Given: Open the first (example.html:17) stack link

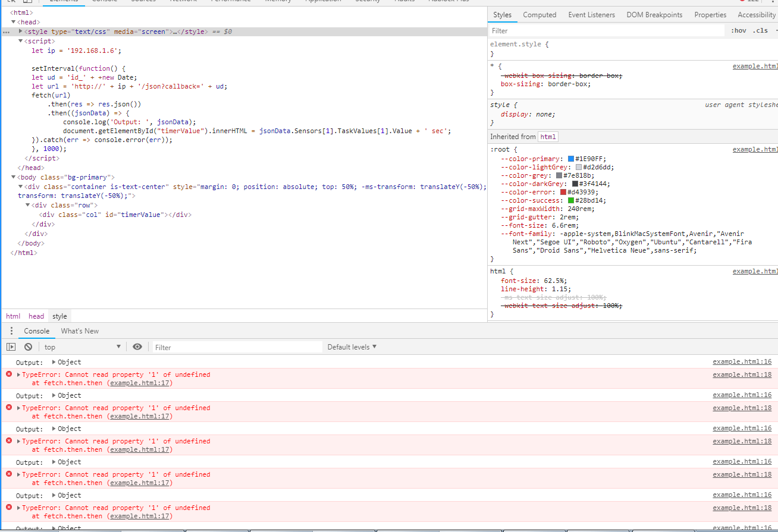Looking at the screenshot, I should 140,383.
